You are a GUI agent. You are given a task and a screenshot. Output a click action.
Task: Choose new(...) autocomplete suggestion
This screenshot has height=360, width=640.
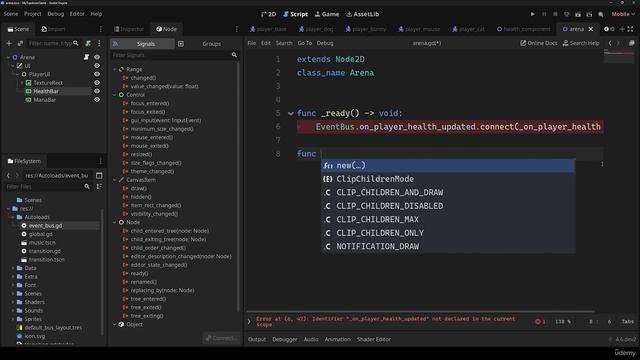[448, 165]
